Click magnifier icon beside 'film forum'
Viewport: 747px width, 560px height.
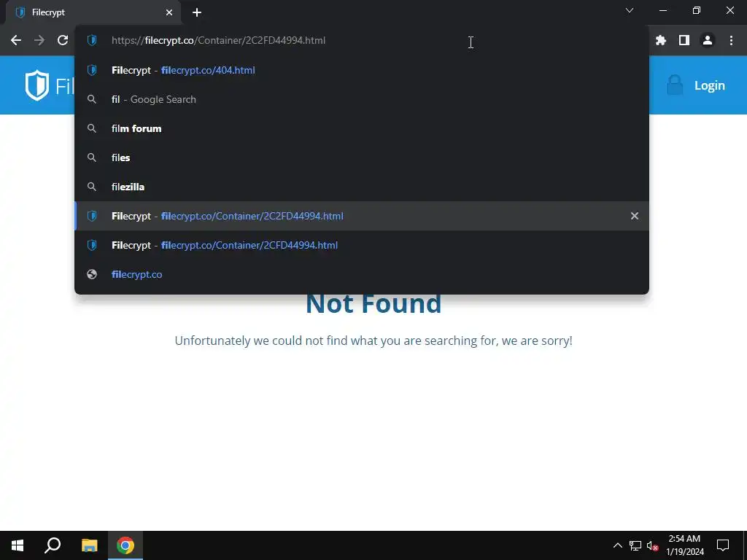(x=92, y=128)
